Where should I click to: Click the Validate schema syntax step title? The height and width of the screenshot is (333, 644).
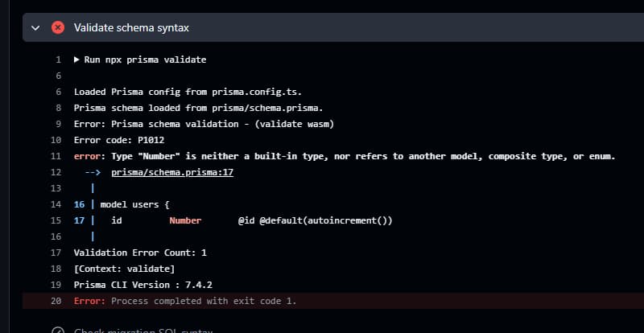[x=131, y=27]
